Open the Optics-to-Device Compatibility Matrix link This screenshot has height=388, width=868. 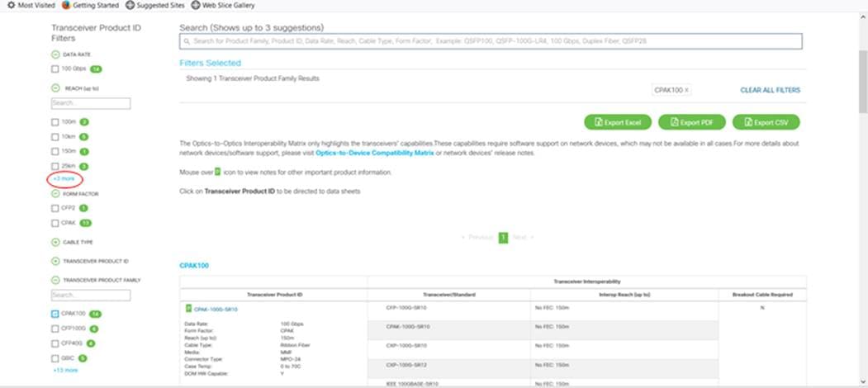[x=375, y=153]
